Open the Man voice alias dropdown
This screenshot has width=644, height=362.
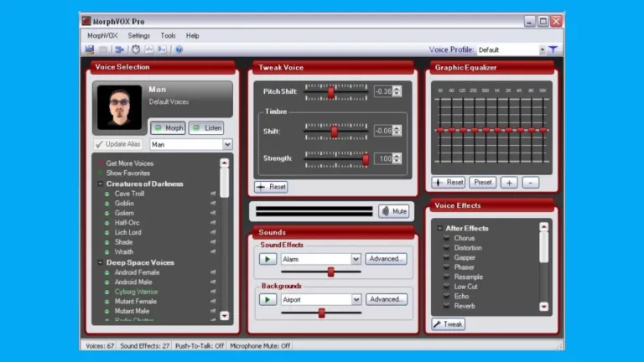[227, 144]
